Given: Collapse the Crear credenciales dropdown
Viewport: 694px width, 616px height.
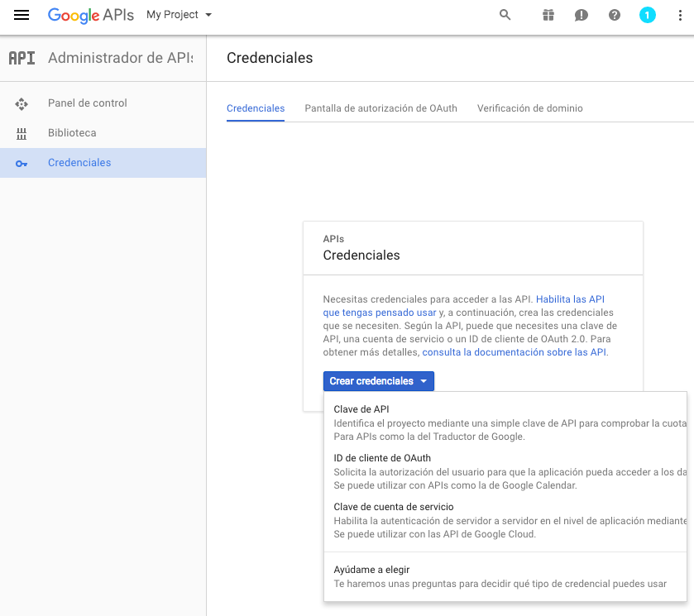Looking at the screenshot, I should [x=379, y=381].
